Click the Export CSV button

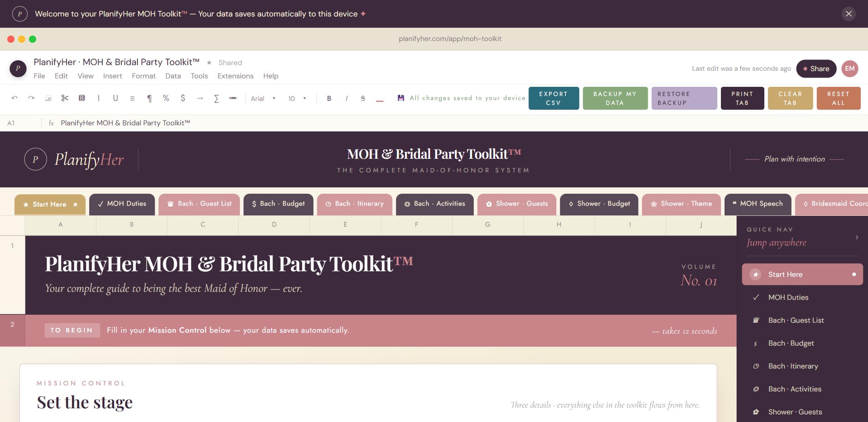click(x=554, y=98)
